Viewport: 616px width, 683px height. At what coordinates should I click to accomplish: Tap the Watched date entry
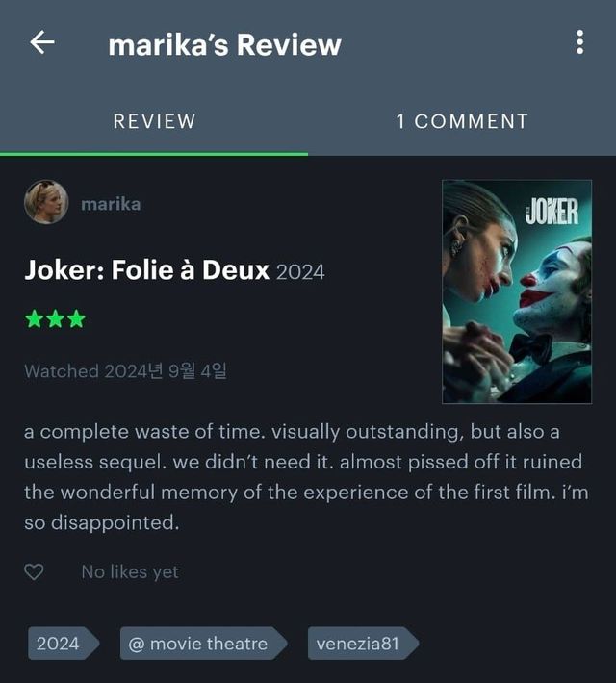pos(125,371)
